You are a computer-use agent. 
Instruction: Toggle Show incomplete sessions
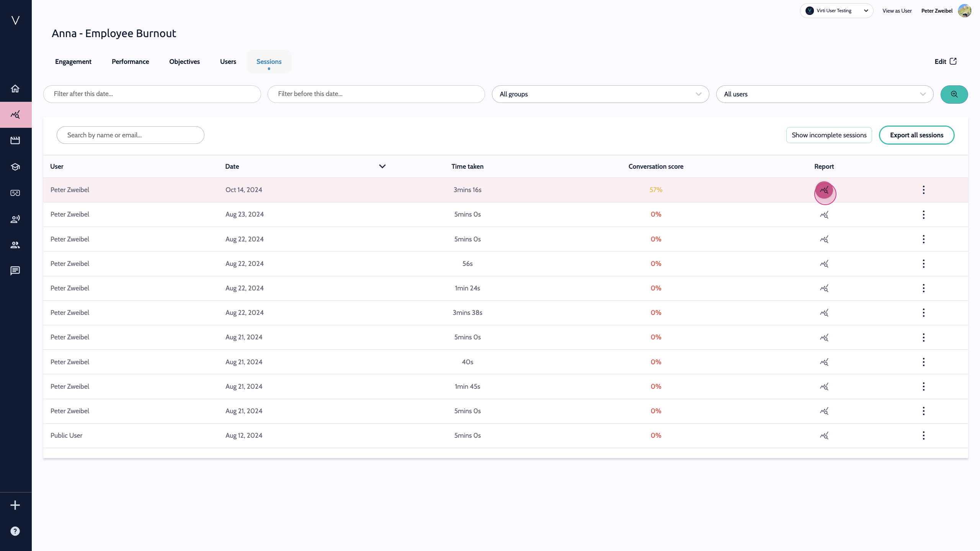pos(829,135)
